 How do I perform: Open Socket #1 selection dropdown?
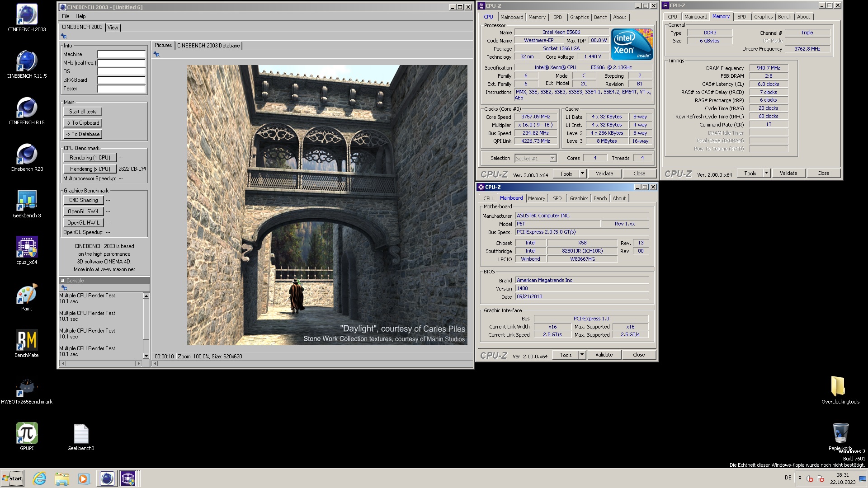click(x=552, y=158)
